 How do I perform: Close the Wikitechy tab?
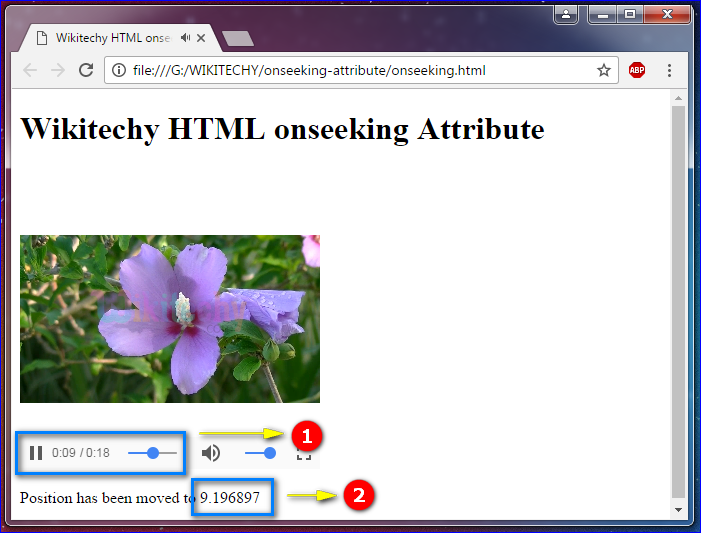[201, 38]
